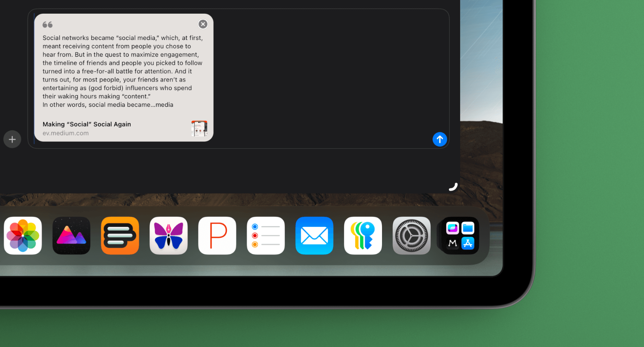Open the Mail app in the dock
The width and height of the screenshot is (644, 347).
[x=314, y=236]
